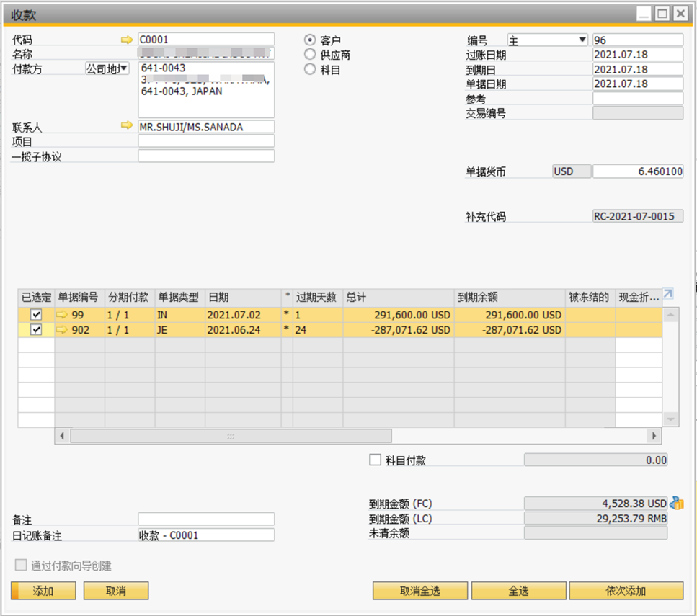Focus the 备注 input field
The image size is (697, 616).
(206, 519)
